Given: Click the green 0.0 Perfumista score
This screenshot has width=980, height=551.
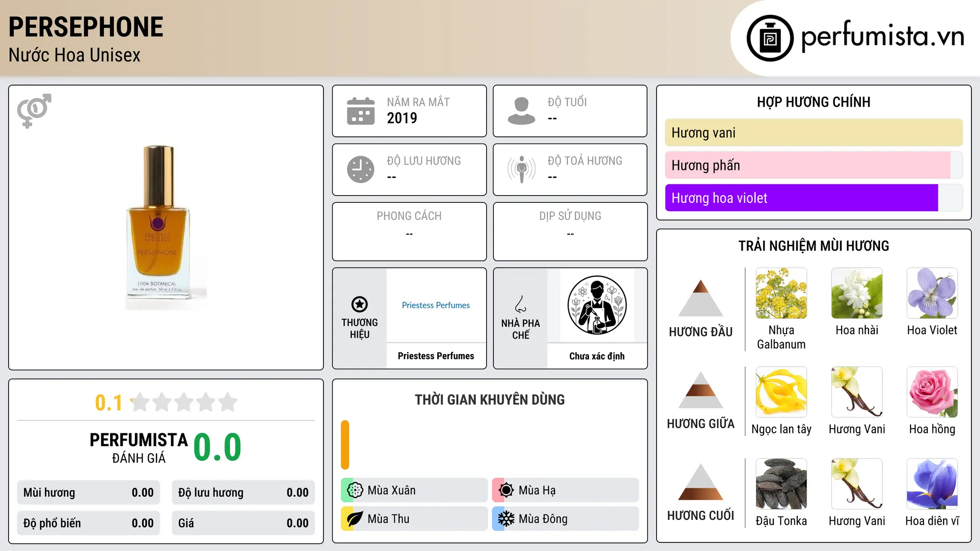Looking at the screenshot, I should [218, 447].
